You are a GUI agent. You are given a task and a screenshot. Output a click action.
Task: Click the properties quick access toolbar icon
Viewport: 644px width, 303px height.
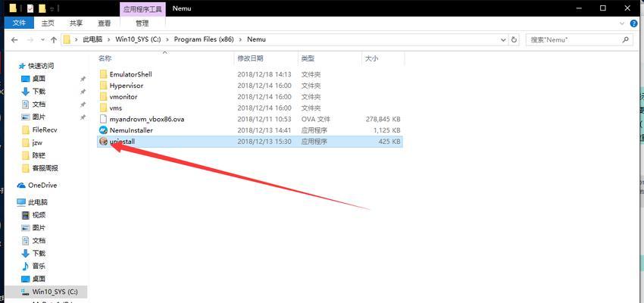(30, 8)
